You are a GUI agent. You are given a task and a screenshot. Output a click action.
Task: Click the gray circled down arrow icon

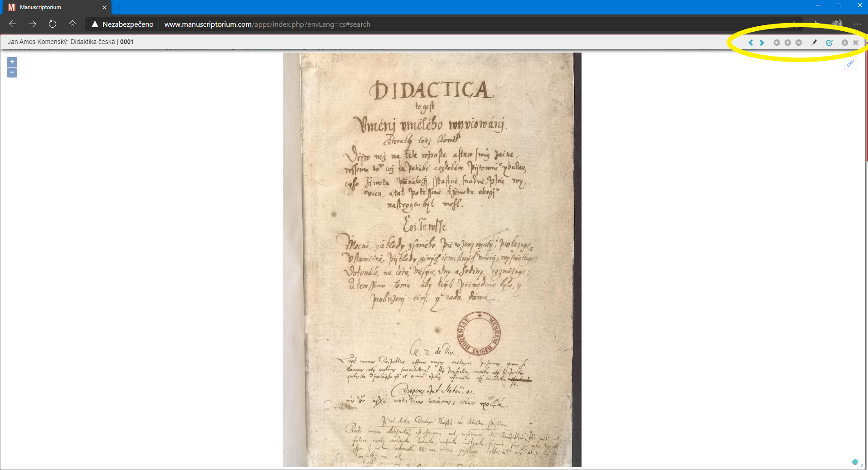[x=845, y=43]
